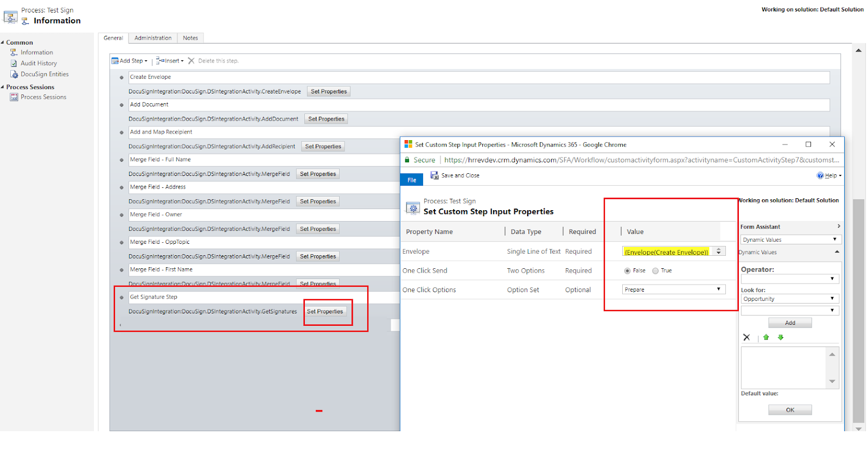Viewport: 868px width, 454px height.
Task: Click the Get Signature Step name field
Action: coord(264,297)
